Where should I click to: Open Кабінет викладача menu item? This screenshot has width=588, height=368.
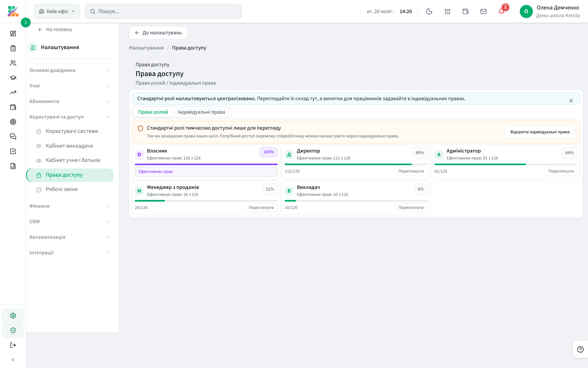pos(70,146)
